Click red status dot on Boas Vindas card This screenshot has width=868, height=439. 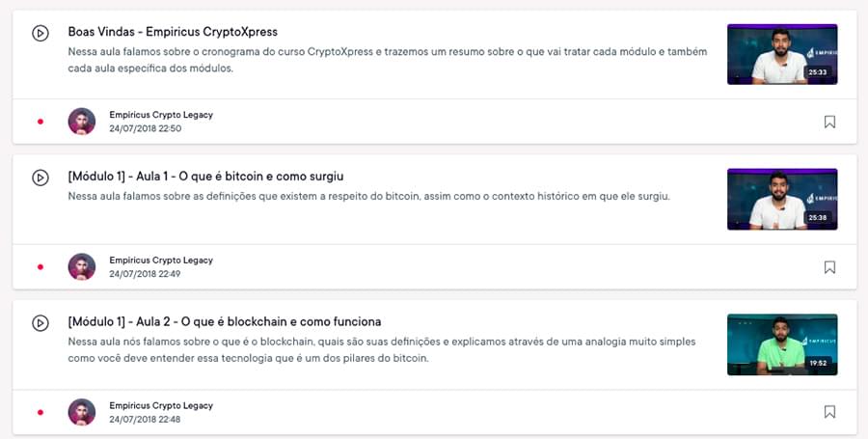tap(41, 122)
